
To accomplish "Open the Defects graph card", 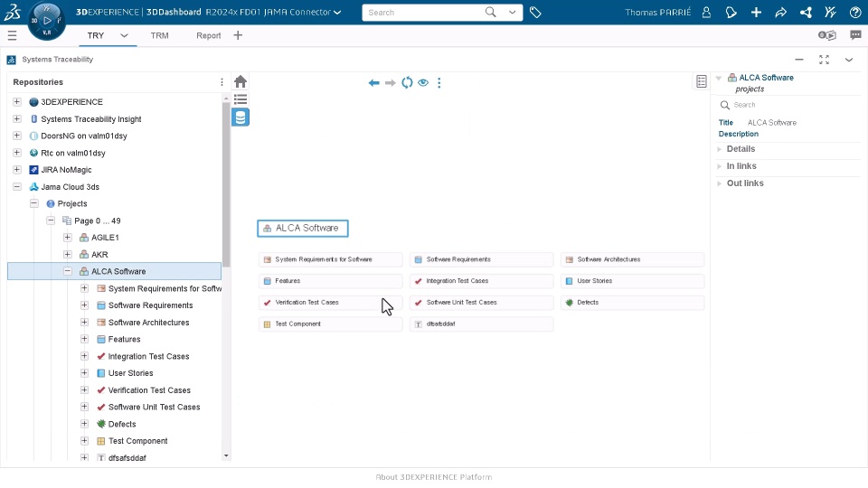I will [633, 303].
